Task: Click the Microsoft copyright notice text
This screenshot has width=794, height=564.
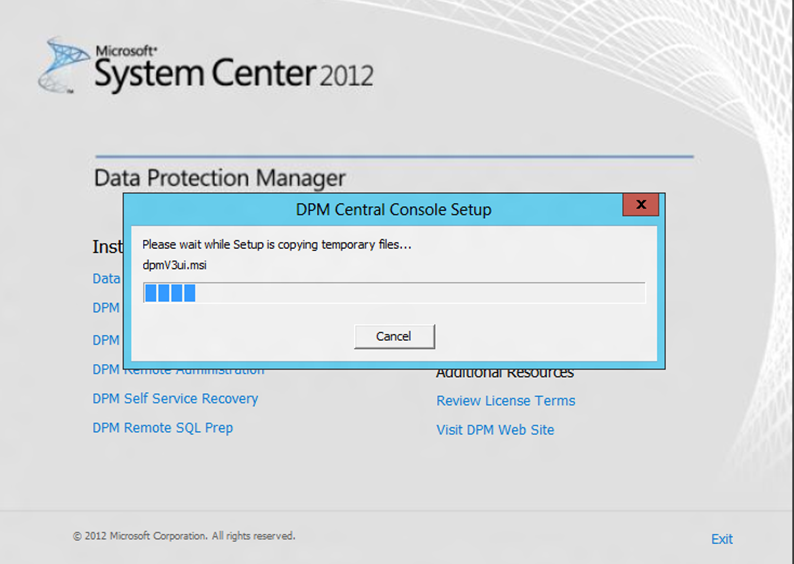Action: pyautogui.click(x=184, y=536)
